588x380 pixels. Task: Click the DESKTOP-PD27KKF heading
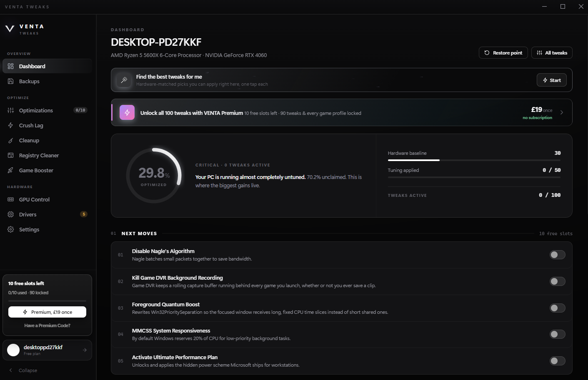coord(156,42)
